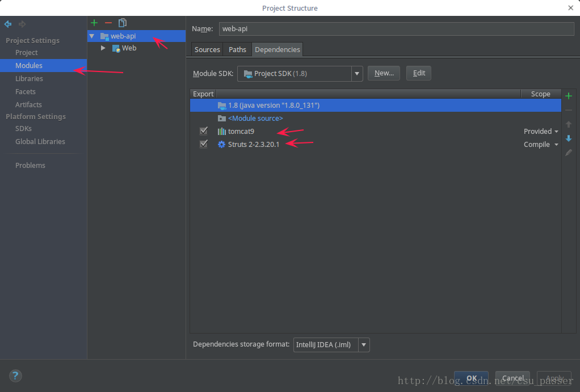This screenshot has width=580, height=392.
Task: Remove module with red minus icon
Action: point(108,23)
